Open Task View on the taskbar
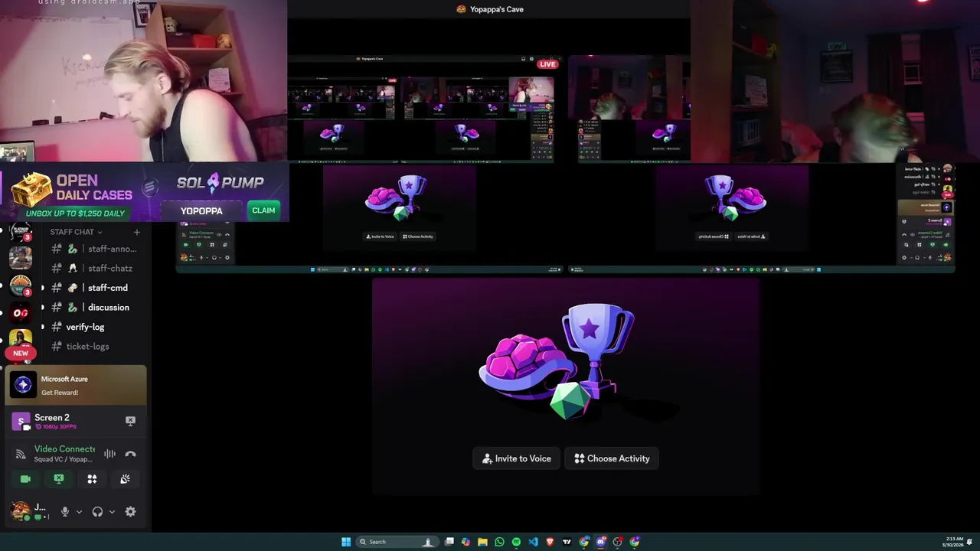 click(449, 542)
